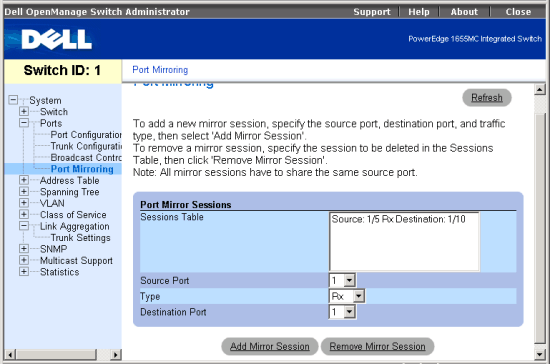Select System in the navigation tree
This screenshot has height=364, width=550.
coord(45,100)
